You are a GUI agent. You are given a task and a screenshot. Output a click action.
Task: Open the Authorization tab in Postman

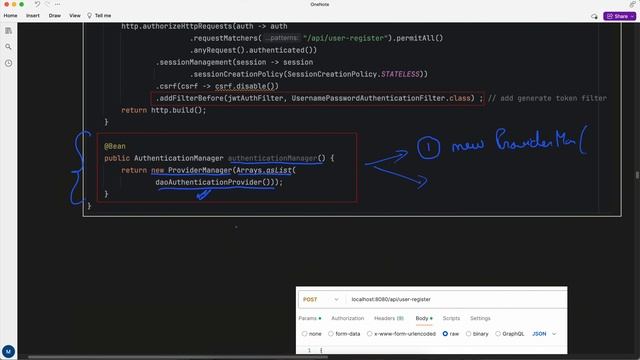[x=348, y=318]
